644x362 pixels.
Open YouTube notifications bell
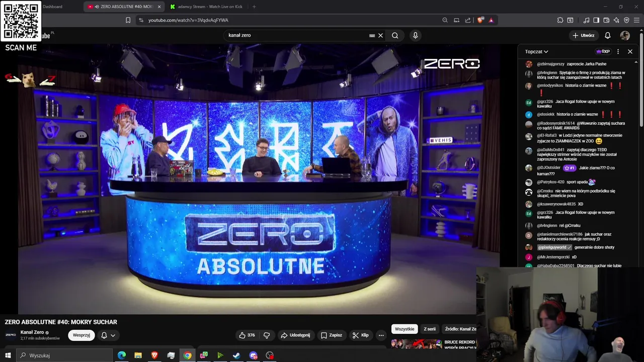608,35
